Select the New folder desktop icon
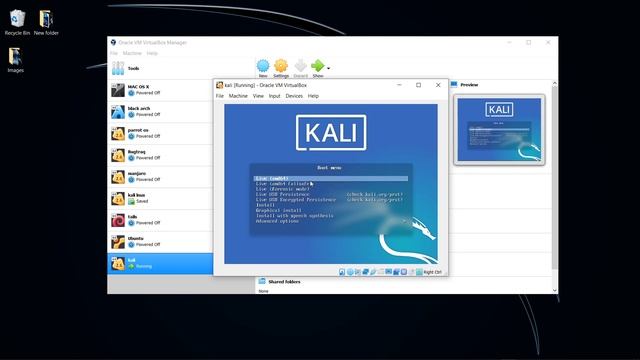This screenshot has height=360, width=640. pyautogui.click(x=46, y=22)
